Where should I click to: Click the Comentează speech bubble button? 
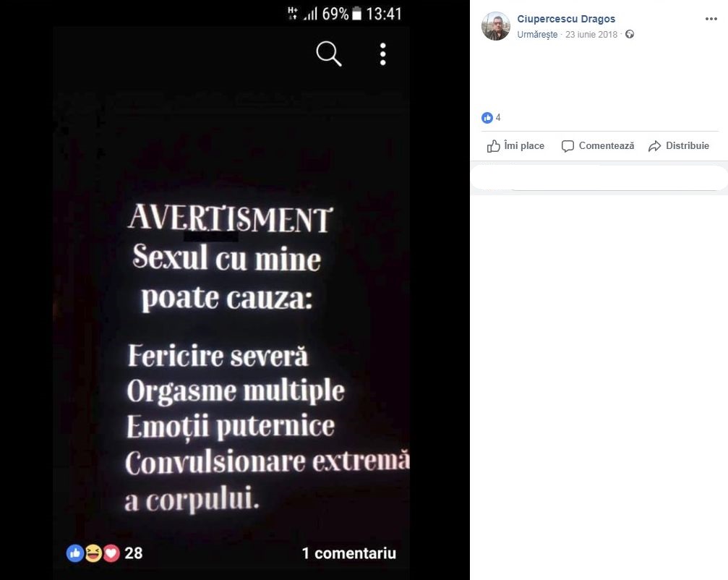click(x=598, y=146)
